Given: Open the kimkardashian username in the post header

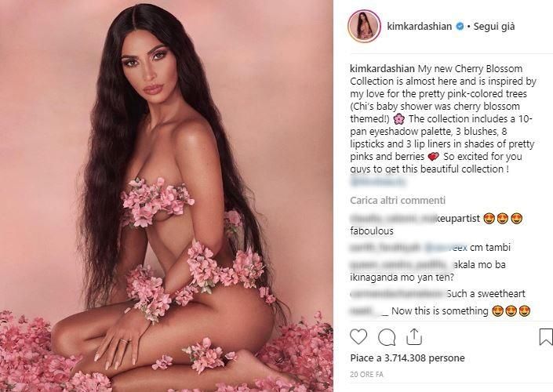Looking at the screenshot, I should (x=420, y=27).
